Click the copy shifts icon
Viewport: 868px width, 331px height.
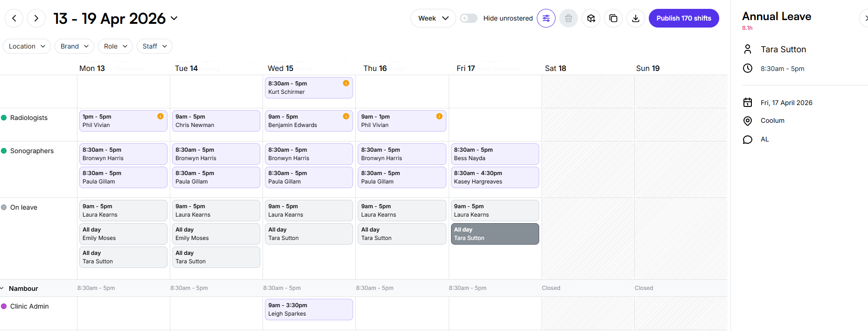point(613,18)
